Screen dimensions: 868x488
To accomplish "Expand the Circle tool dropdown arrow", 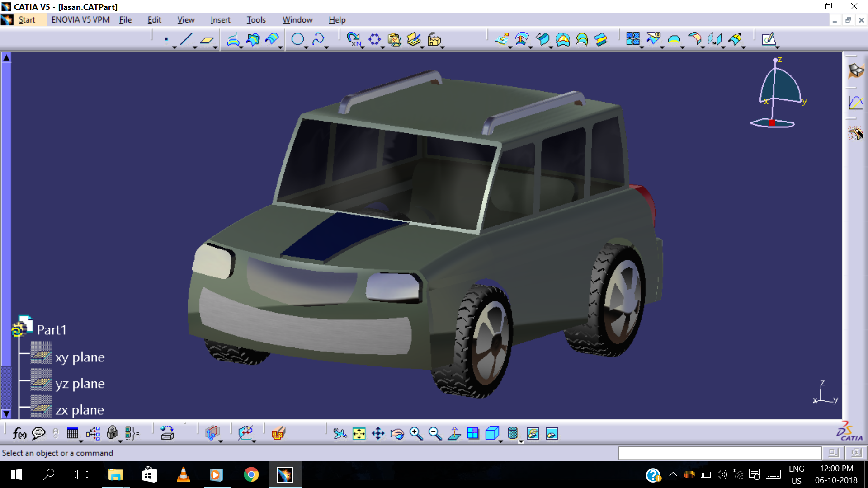I will click(306, 47).
